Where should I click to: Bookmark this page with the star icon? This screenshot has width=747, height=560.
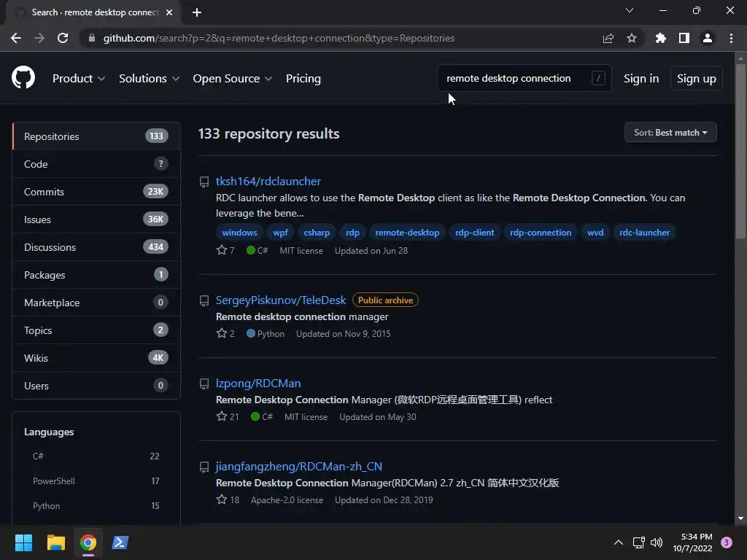click(x=632, y=38)
